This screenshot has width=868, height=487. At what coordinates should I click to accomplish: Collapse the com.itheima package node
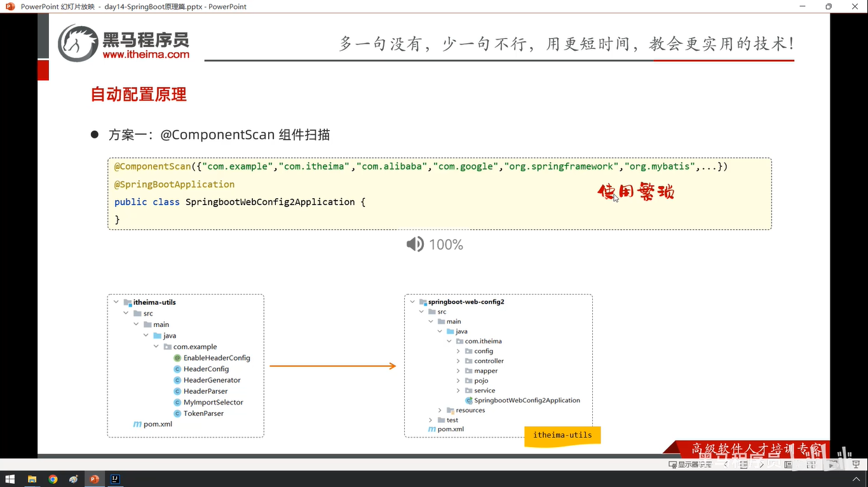pyautogui.click(x=449, y=341)
